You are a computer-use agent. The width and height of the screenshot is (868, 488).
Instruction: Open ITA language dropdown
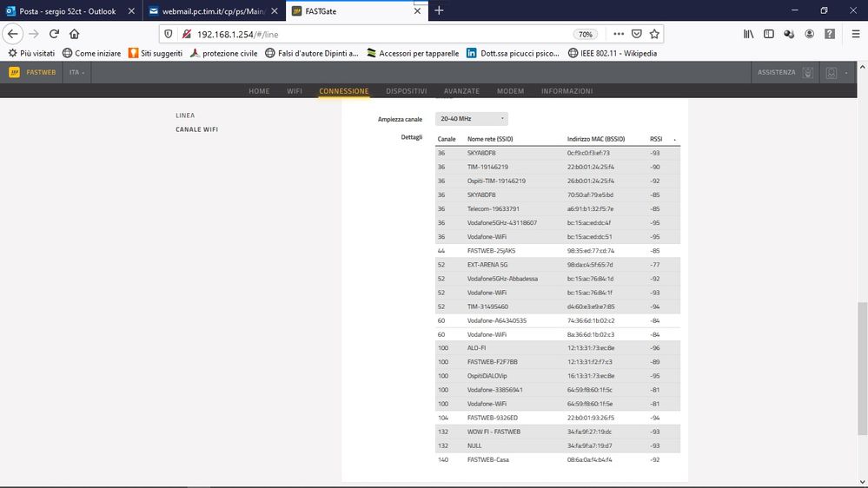pos(77,72)
